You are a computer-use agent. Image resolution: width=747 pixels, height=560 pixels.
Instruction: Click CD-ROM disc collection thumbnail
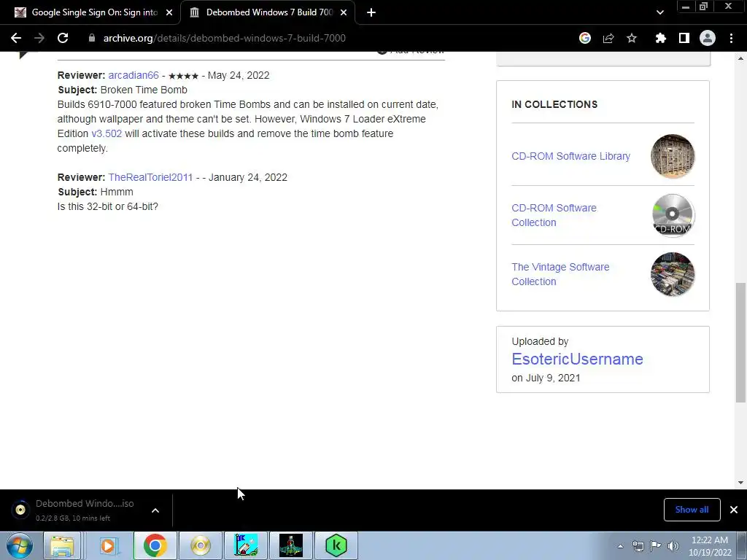672,215
